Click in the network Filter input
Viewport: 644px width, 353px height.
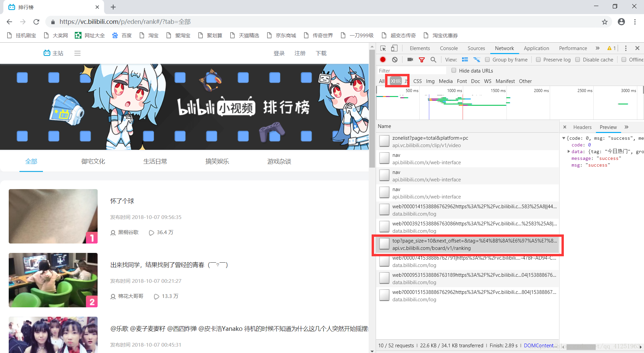pyautogui.click(x=412, y=71)
